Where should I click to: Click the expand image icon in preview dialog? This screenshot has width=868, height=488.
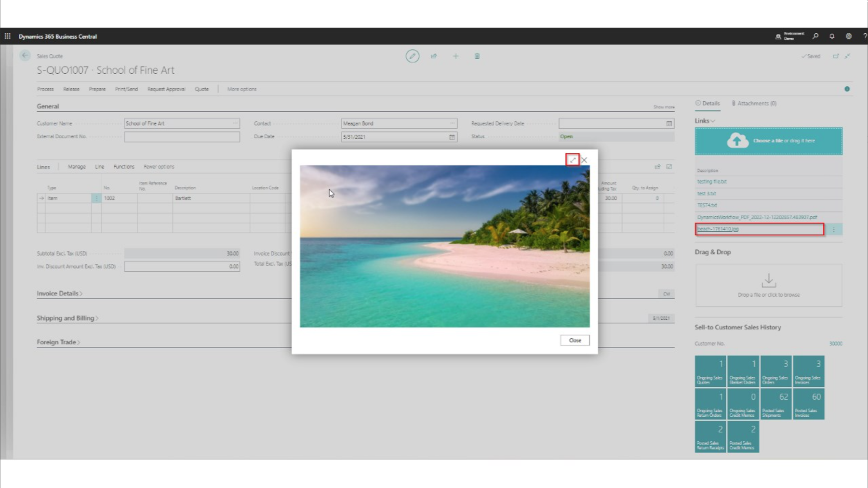572,159
